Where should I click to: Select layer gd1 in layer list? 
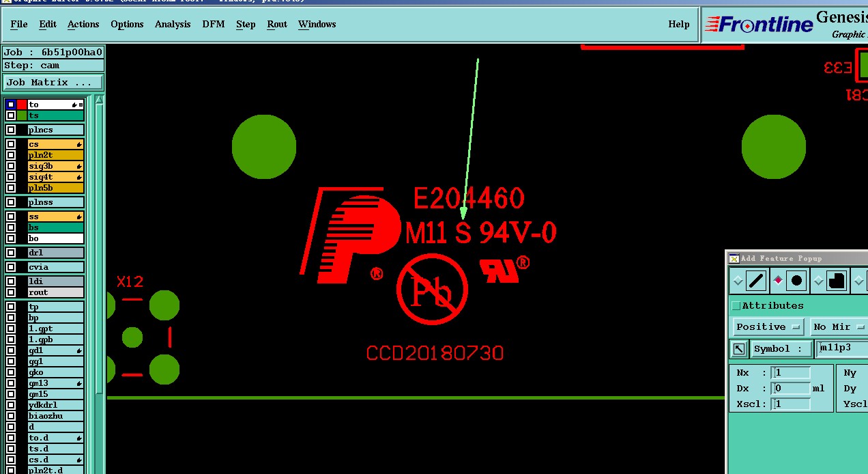pos(55,350)
